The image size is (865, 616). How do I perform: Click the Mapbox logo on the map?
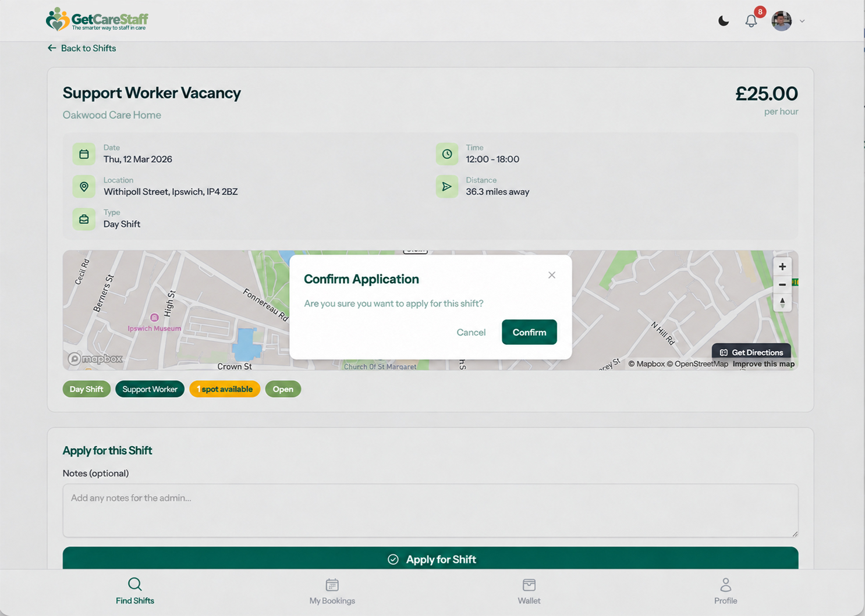tap(95, 359)
